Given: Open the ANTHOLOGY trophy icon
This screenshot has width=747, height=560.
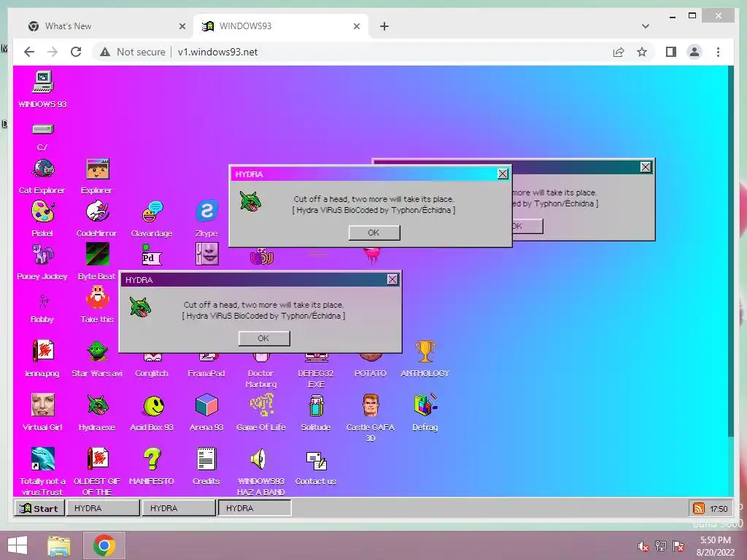Looking at the screenshot, I should click(x=425, y=352).
